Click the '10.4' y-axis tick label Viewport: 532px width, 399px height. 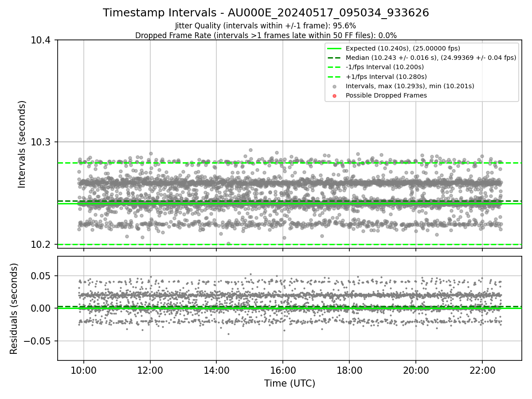point(41,40)
